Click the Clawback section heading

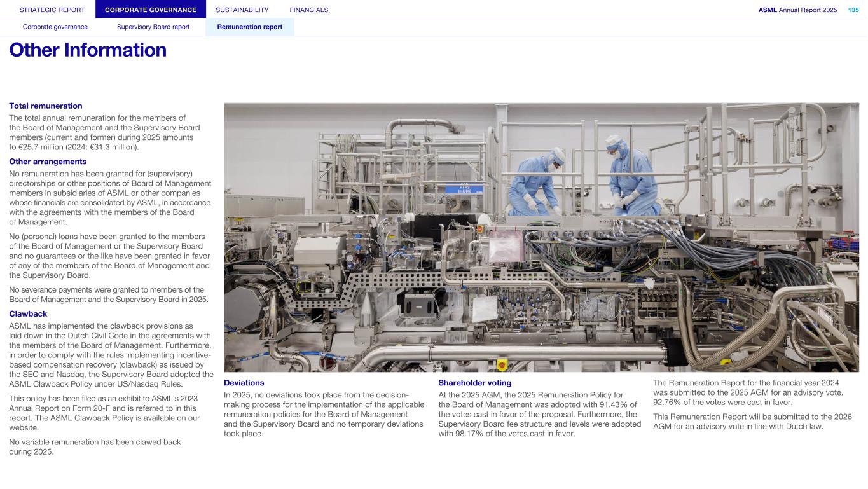click(x=28, y=314)
